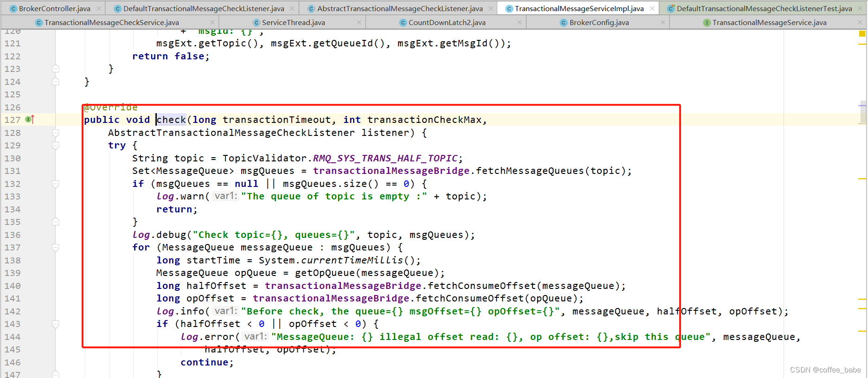Fold the try block at line 129
Screen dimensions: 868x378
point(56,146)
